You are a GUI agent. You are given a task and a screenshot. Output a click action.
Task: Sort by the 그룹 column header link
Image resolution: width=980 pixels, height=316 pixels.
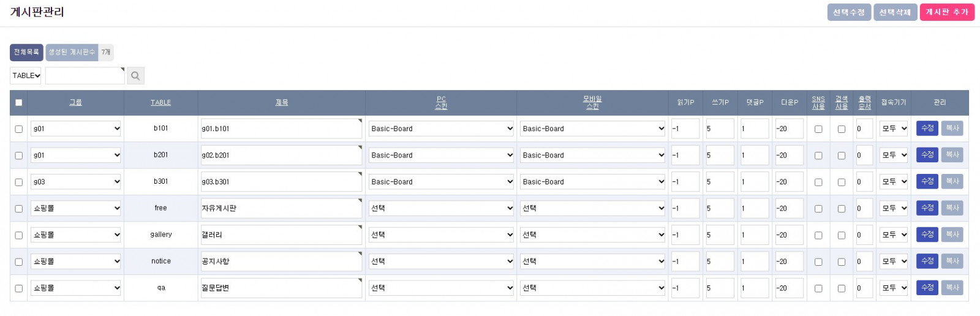click(75, 103)
